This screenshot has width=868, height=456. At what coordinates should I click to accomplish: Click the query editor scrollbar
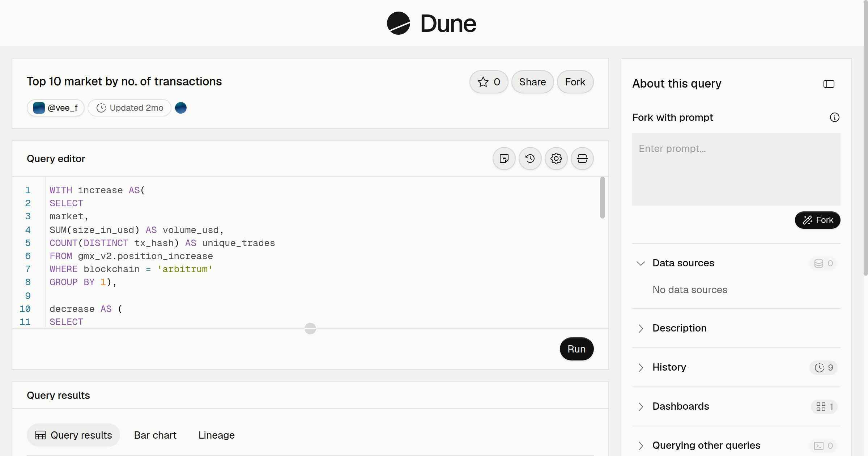click(x=602, y=198)
